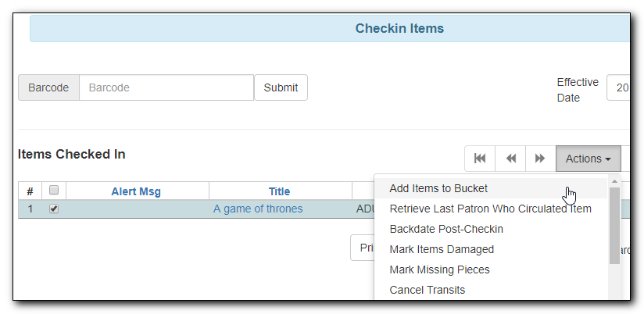Go to next page of results
The width and height of the screenshot is (644, 314).
[x=540, y=159]
